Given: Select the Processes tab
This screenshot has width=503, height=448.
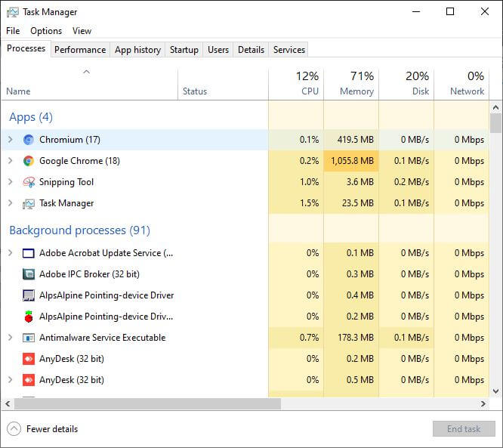Looking at the screenshot, I should click(x=26, y=48).
